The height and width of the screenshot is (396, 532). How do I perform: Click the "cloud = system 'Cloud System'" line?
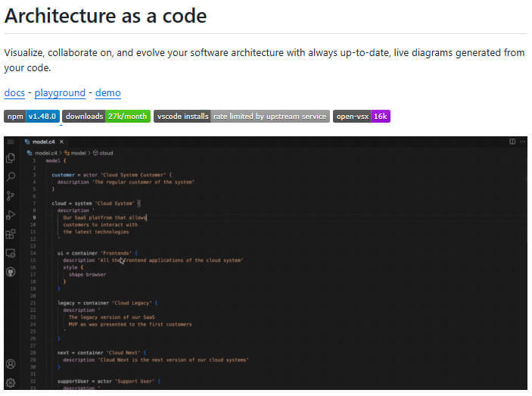[96, 203]
